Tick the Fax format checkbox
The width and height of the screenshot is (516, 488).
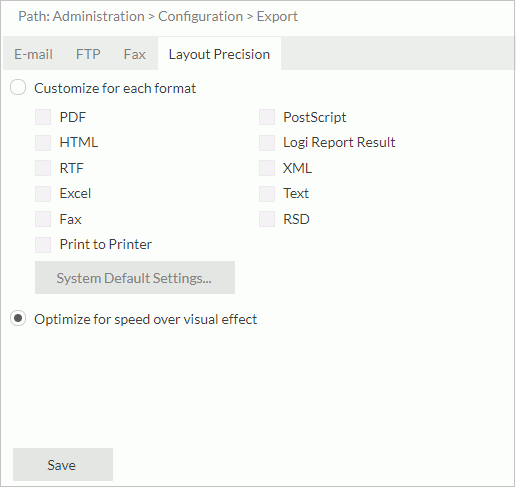click(43, 219)
